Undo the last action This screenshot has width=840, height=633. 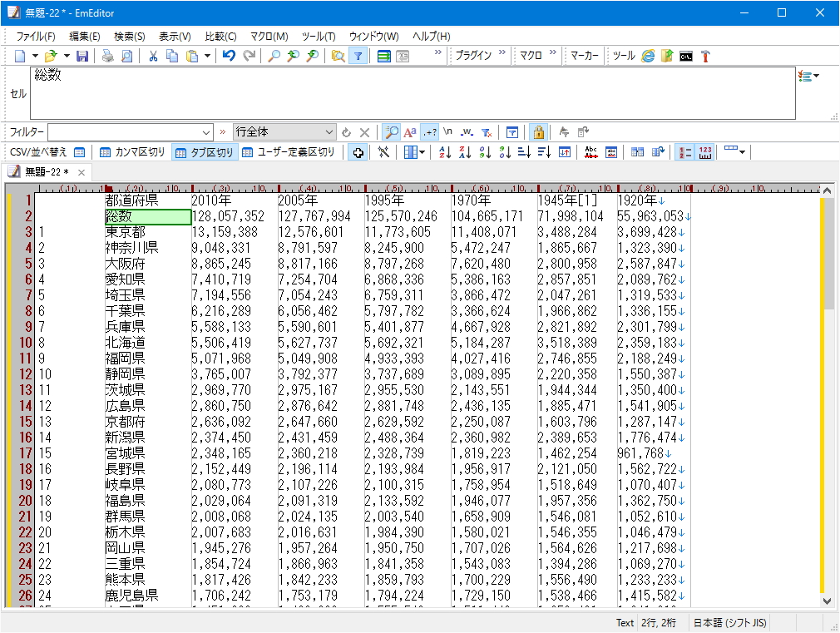coord(230,56)
